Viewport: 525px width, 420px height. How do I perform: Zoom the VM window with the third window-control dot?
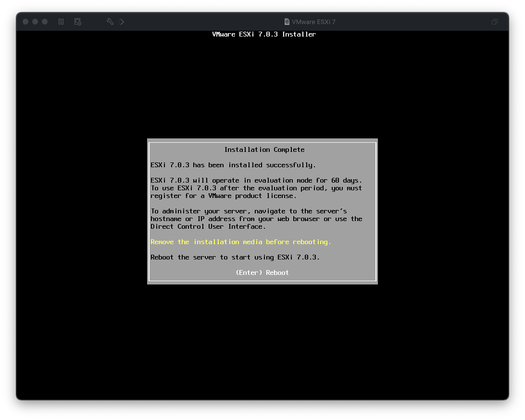[x=45, y=22]
